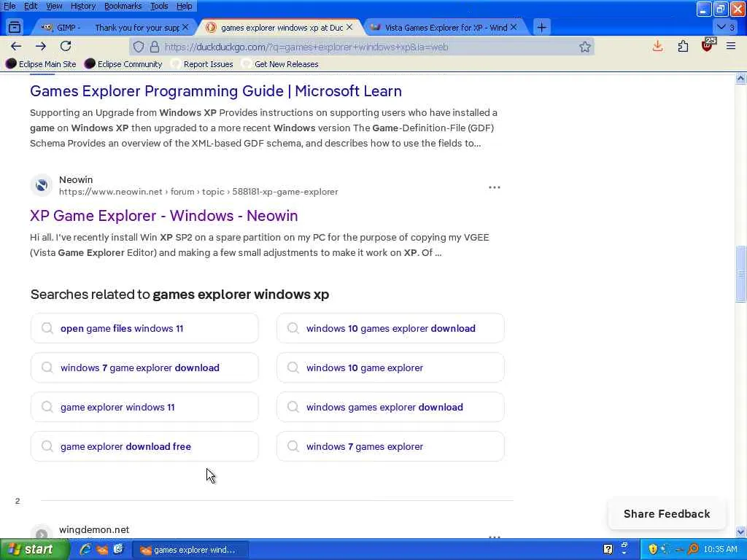Viewport: 747px width, 560px height.
Task: Search game explorer download free
Action: pos(144,447)
